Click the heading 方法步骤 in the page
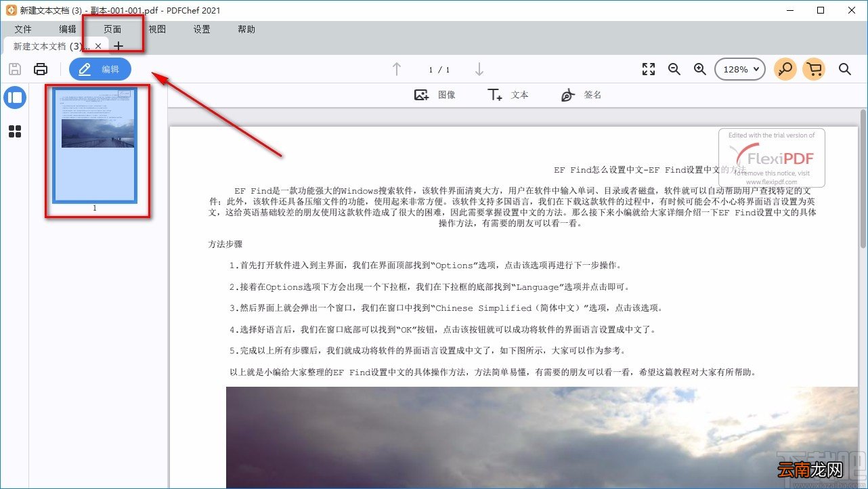This screenshot has height=489, width=868. pyautogui.click(x=225, y=244)
